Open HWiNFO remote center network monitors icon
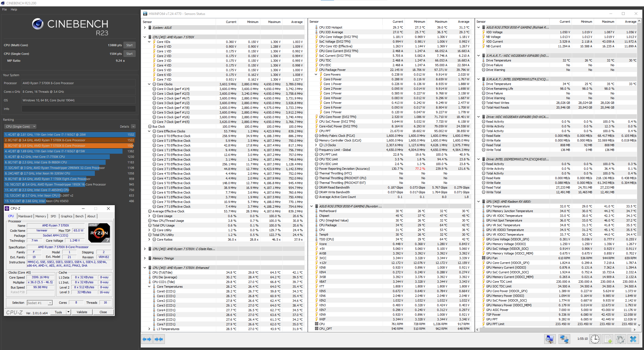Viewport: 644px width, 350px height. point(564,339)
